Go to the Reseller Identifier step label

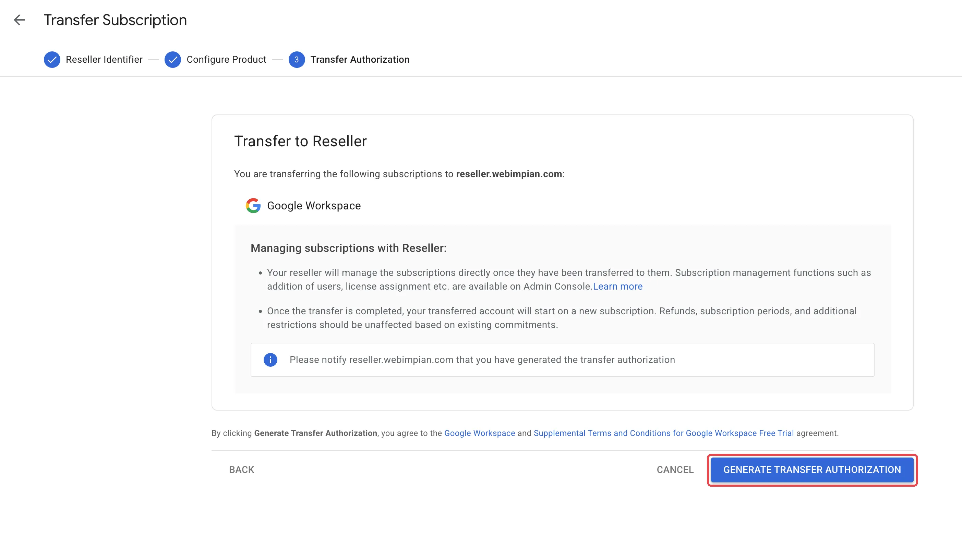point(104,60)
